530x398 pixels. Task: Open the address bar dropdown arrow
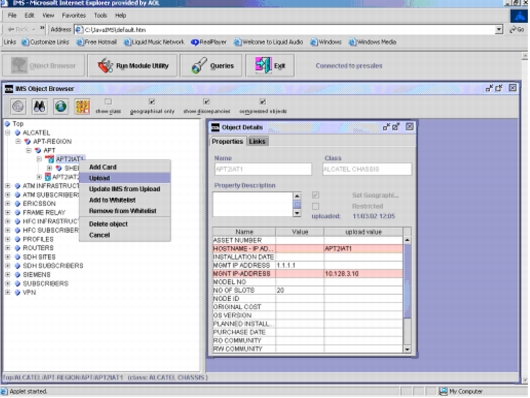499,30
